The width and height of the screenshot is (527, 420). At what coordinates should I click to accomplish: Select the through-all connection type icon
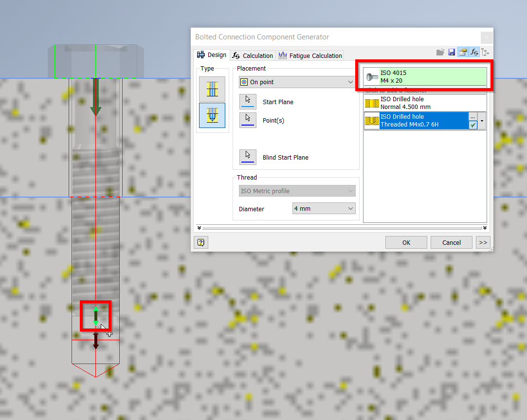click(212, 89)
